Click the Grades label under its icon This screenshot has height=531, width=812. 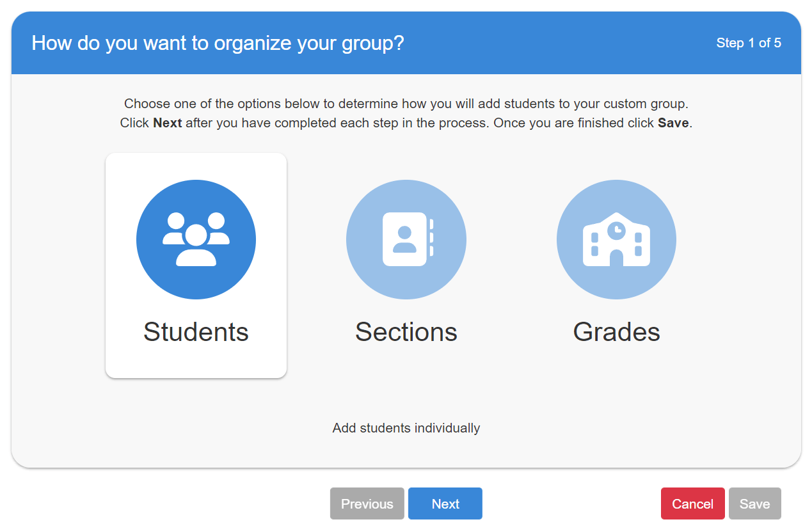[x=616, y=331]
